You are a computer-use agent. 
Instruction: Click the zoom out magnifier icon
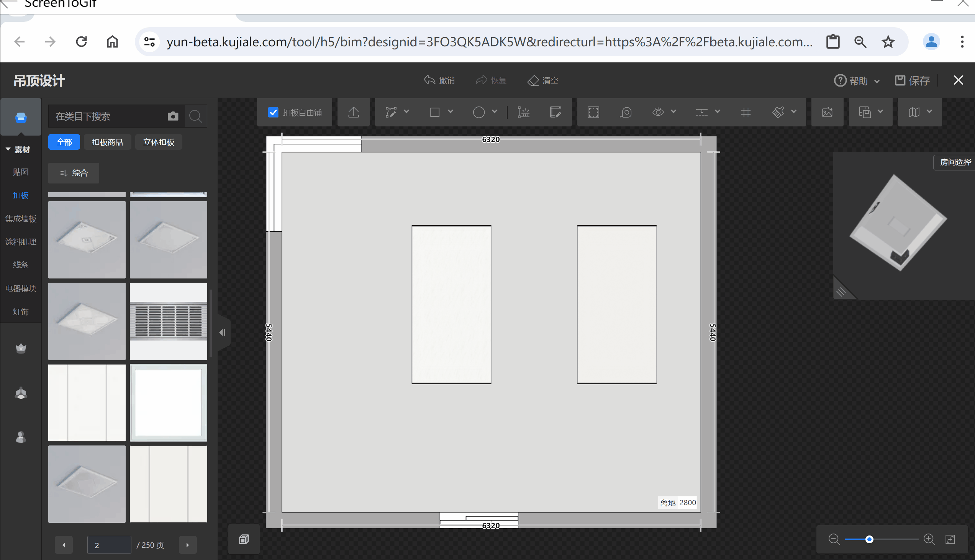[834, 539]
